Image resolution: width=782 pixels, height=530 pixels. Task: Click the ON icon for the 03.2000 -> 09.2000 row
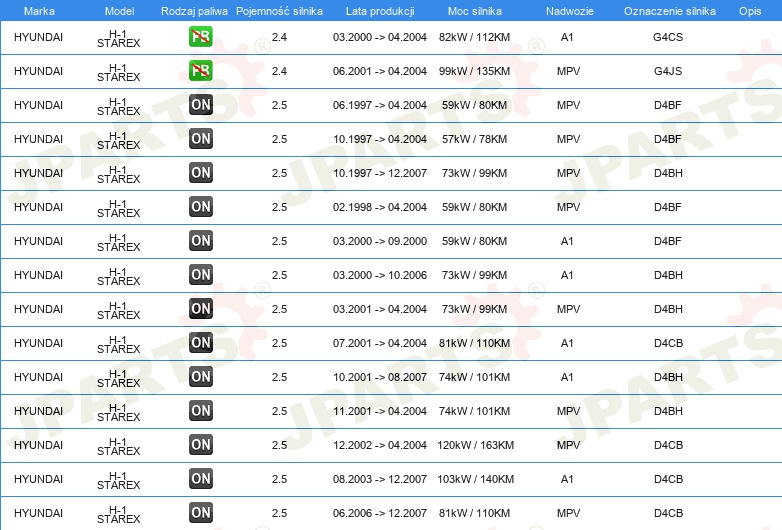point(201,241)
